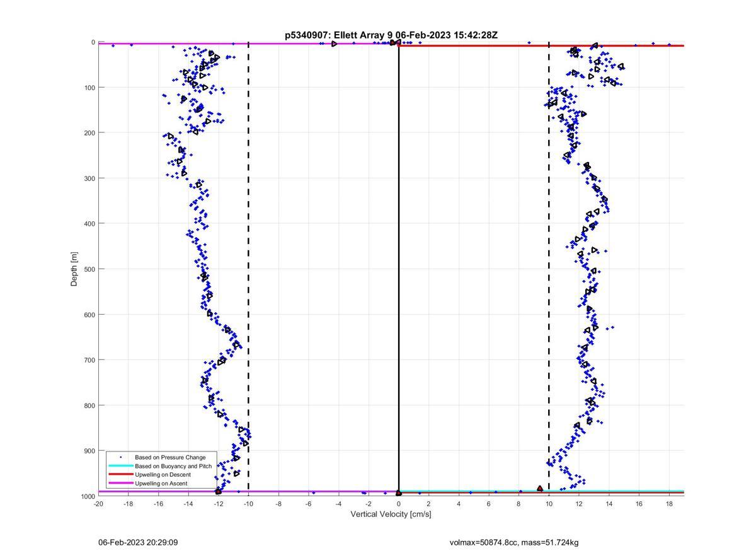This screenshot has height=558, width=756.
Task: Click x-axis tick label -10
Action: (x=248, y=504)
